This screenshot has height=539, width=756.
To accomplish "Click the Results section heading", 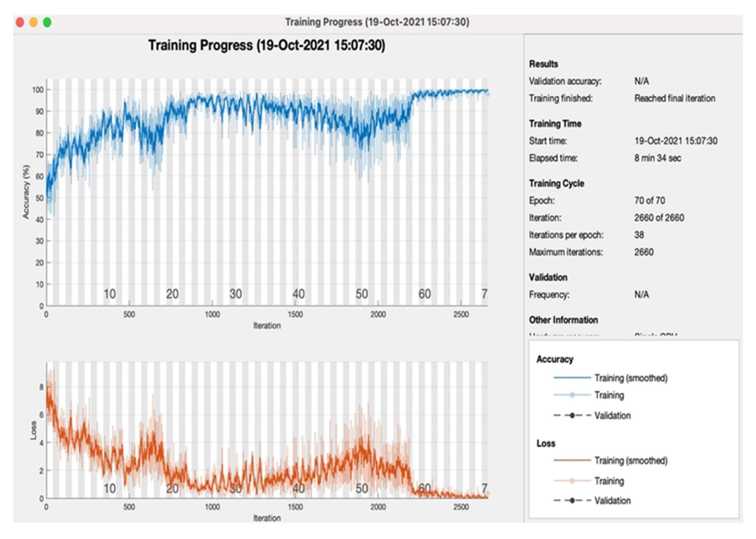I will [x=543, y=64].
